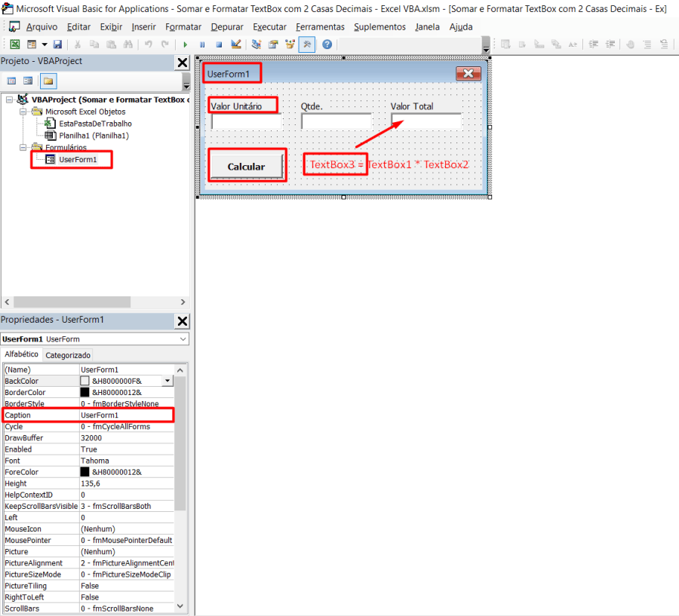679x616 pixels.
Task: Click the Find binoculars icon
Action: click(128, 44)
